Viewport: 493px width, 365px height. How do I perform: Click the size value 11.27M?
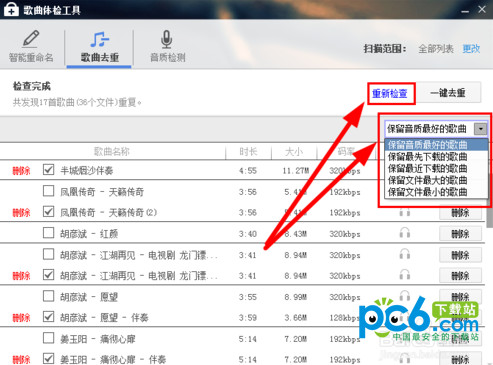point(296,171)
